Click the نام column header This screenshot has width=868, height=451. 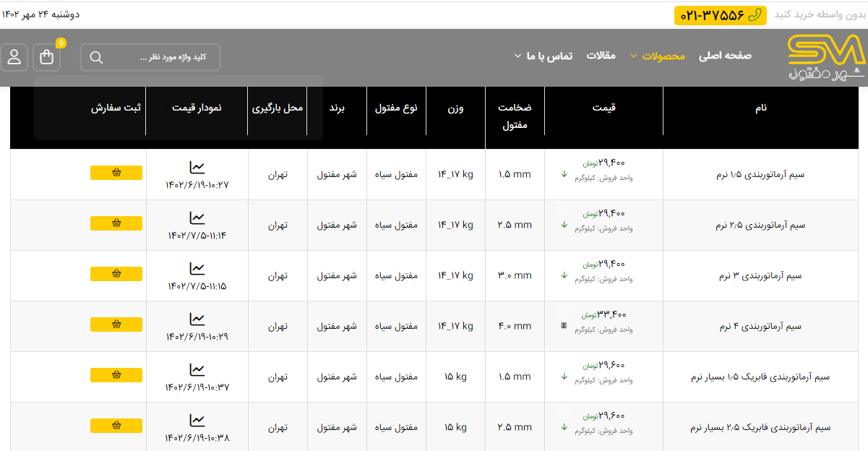760,108
